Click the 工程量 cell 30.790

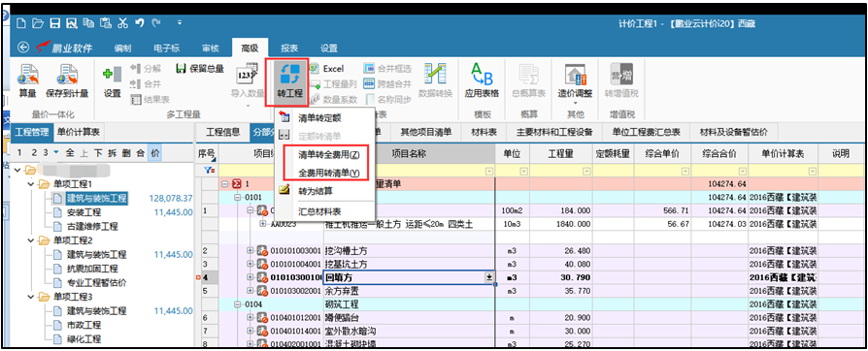(561, 277)
